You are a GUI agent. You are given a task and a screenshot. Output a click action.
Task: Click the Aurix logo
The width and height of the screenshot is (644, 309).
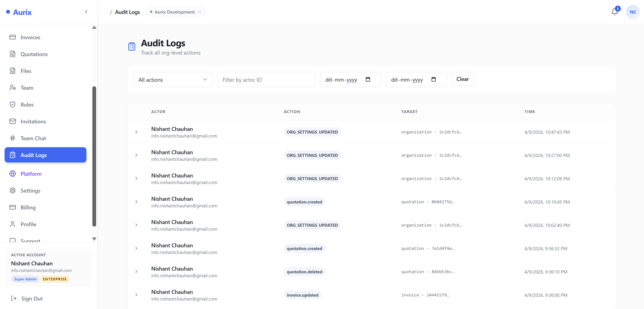click(x=19, y=12)
